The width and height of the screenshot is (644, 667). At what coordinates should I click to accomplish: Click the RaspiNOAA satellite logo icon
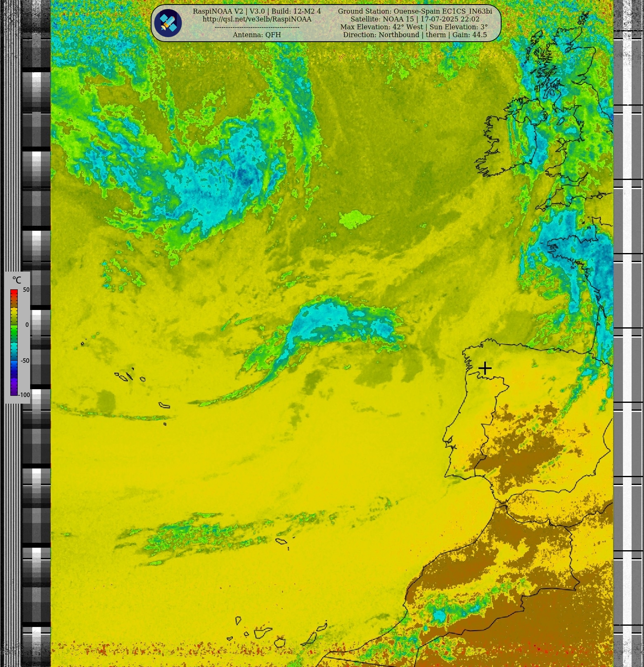click(x=168, y=23)
